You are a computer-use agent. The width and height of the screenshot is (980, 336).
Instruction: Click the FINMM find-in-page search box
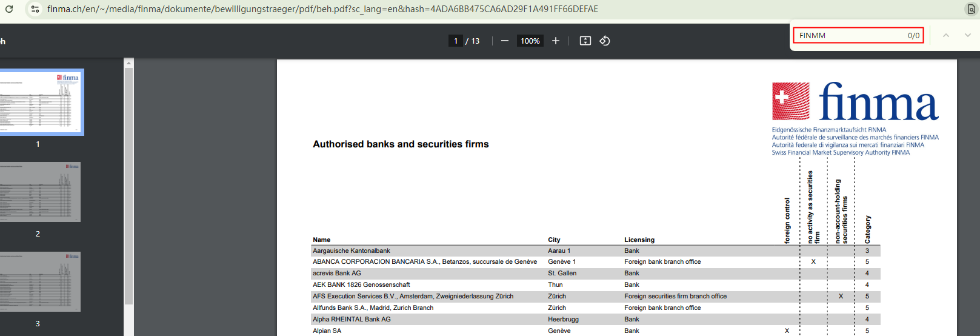858,36
